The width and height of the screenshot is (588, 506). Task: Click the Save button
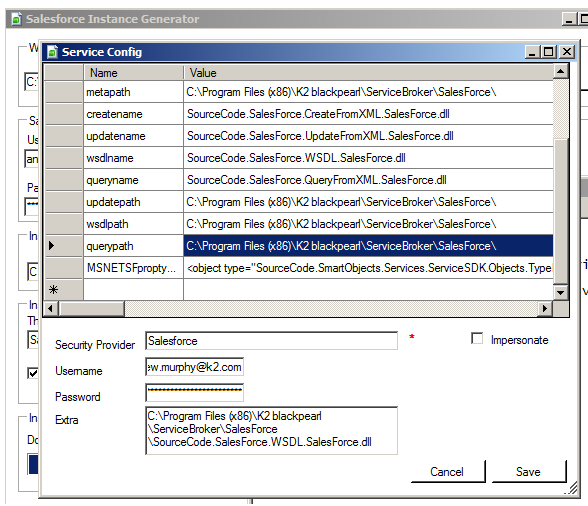pyautogui.click(x=529, y=471)
